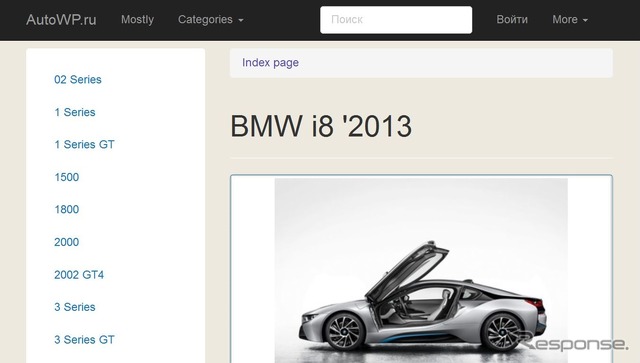Image resolution: width=640 pixels, height=363 pixels.
Task: Go to 2002 GT4 in the sidebar
Action: tap(79, 274)
